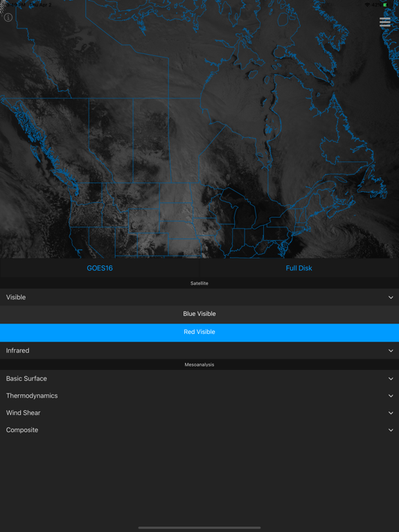The height and width of the screenshot is (532, 399).
Task: Expand the Composite chevron
Action: coord(391,430)
